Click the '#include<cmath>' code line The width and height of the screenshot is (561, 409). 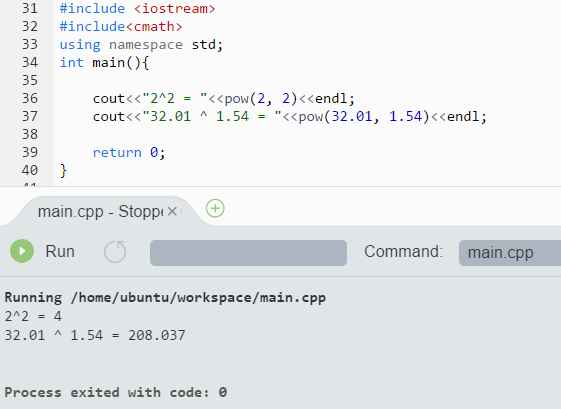(121, 26)
